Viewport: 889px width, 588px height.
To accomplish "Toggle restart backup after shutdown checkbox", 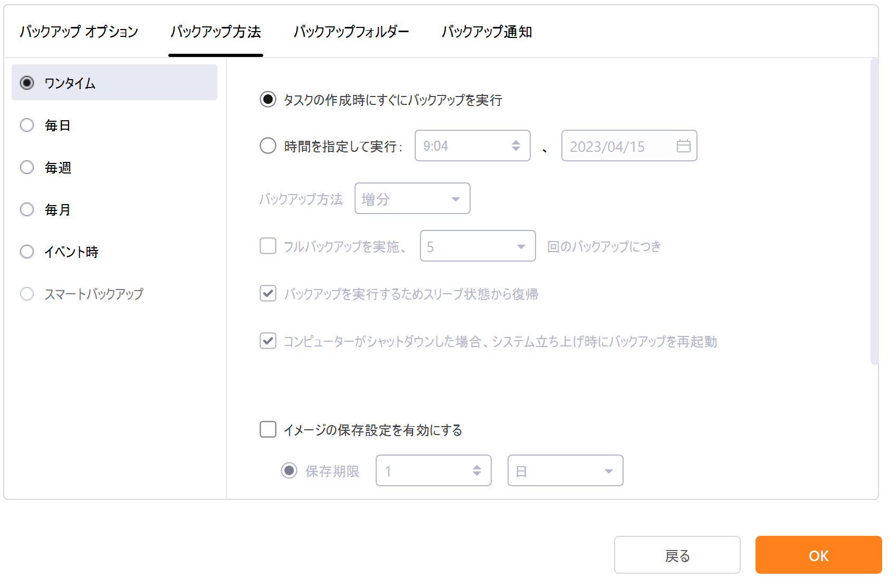I will coord(268,341).
